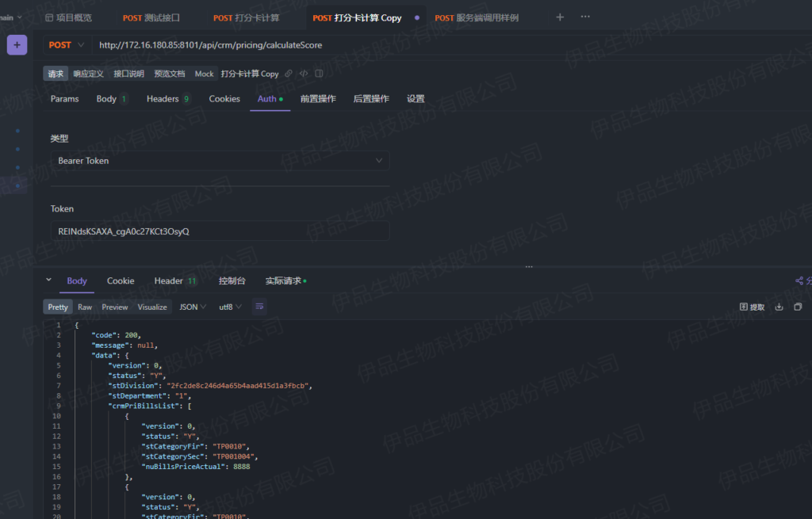Screen dimensions: 812x519
Task: Click the "stDivision" value string
Action: pyautogui.click(x=238, y=386)
